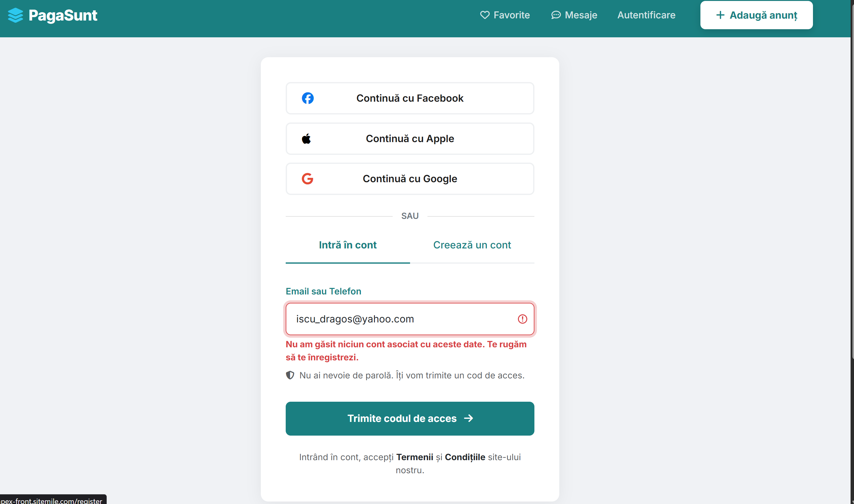Click the arrow icon on Trimite codul button
The image size is (854, 504).
[x=469, y=418]
